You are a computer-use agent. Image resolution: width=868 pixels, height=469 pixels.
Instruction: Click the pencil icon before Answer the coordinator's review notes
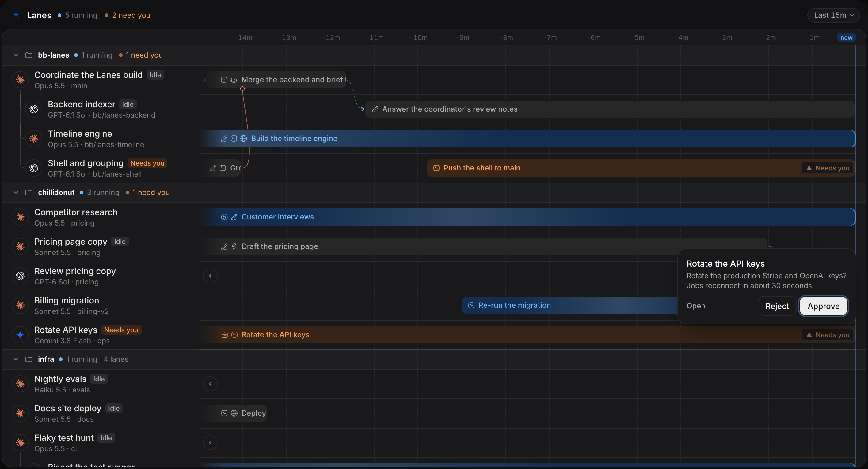[375, 109]
